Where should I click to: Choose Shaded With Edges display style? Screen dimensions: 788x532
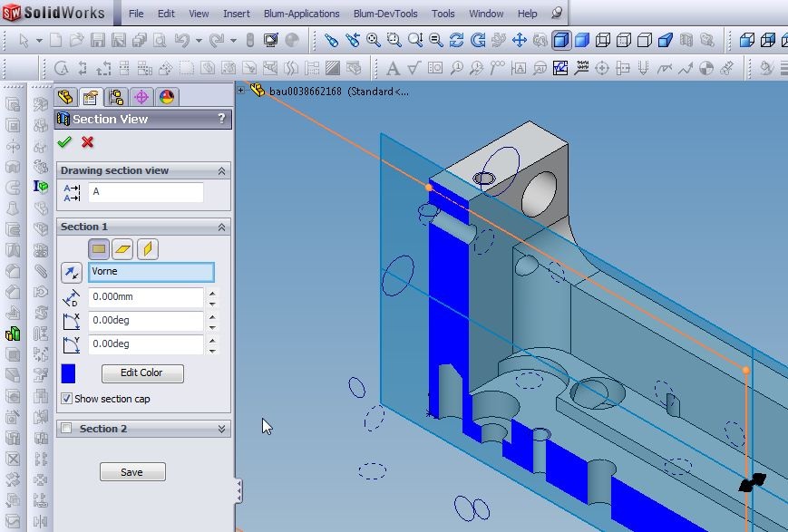click(x=560, y=40)
